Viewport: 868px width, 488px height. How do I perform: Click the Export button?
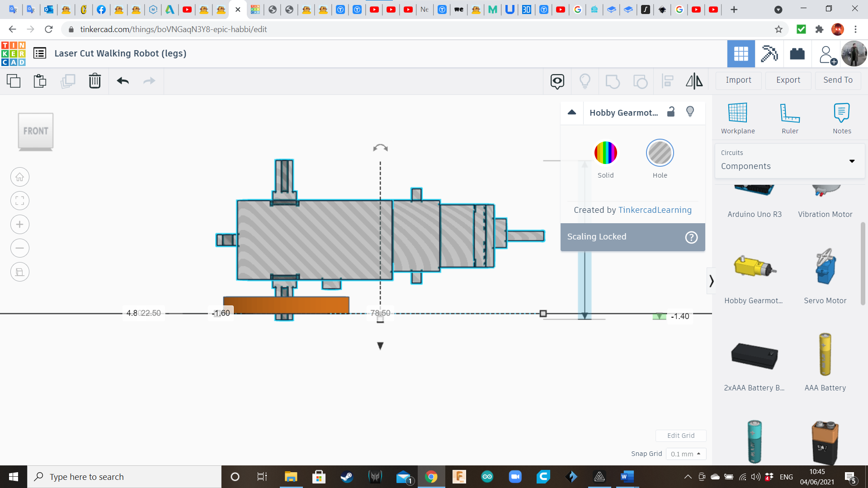pyautogui.click(x=788, y=80)
